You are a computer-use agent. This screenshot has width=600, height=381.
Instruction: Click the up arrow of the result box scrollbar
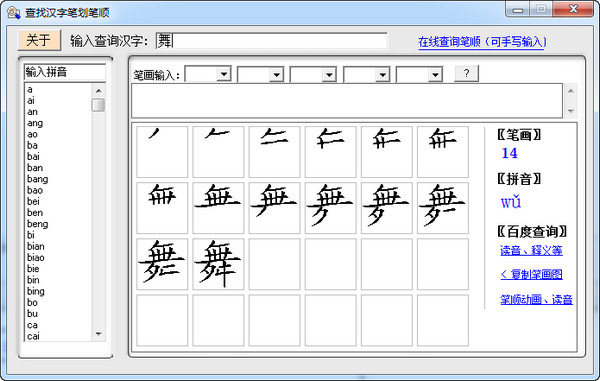pos(571,91)
